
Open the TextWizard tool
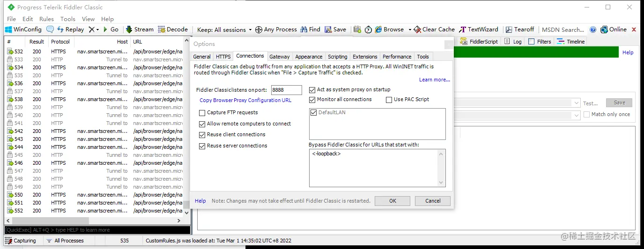479,29
